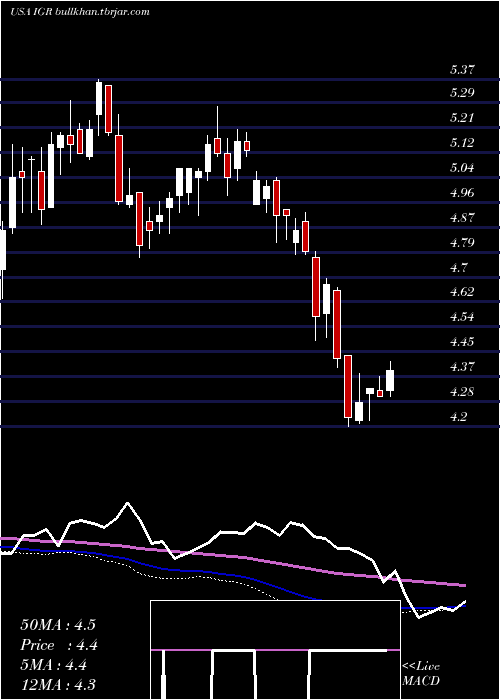
Task: Click the 4.7 price axis label
Action: tap(459, 268)
